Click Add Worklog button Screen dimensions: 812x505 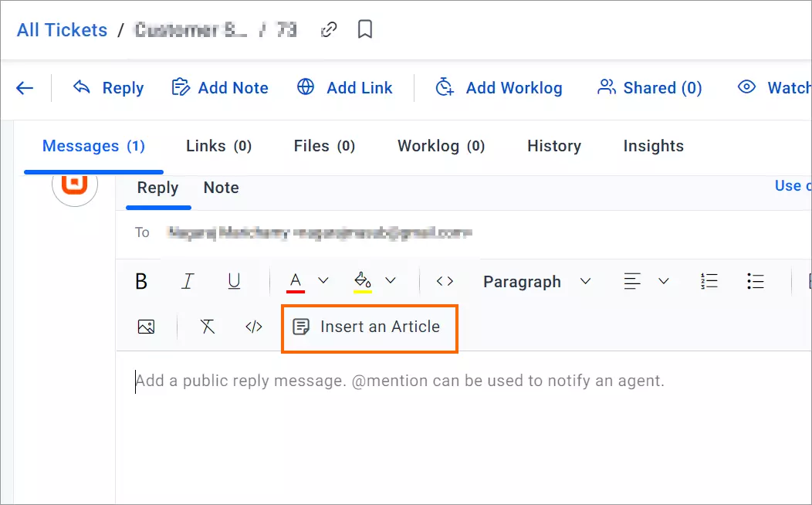click(x=499, y=87)
